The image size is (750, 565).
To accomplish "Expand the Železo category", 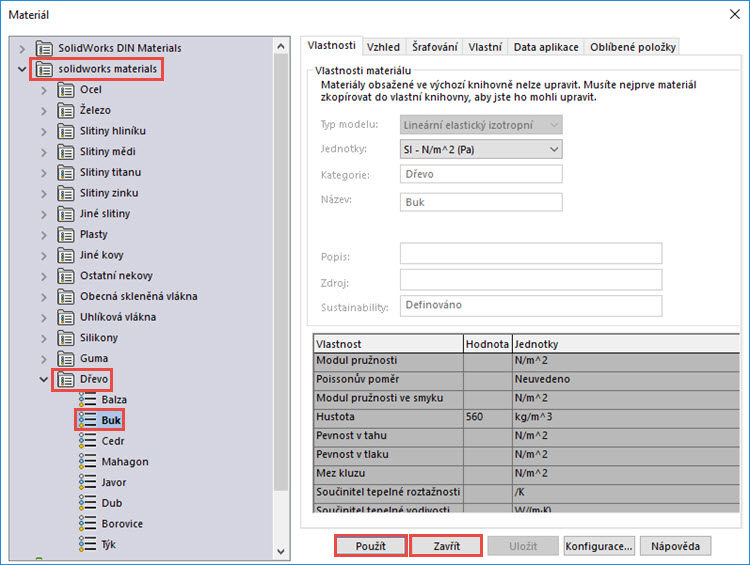I will (43, 110).
